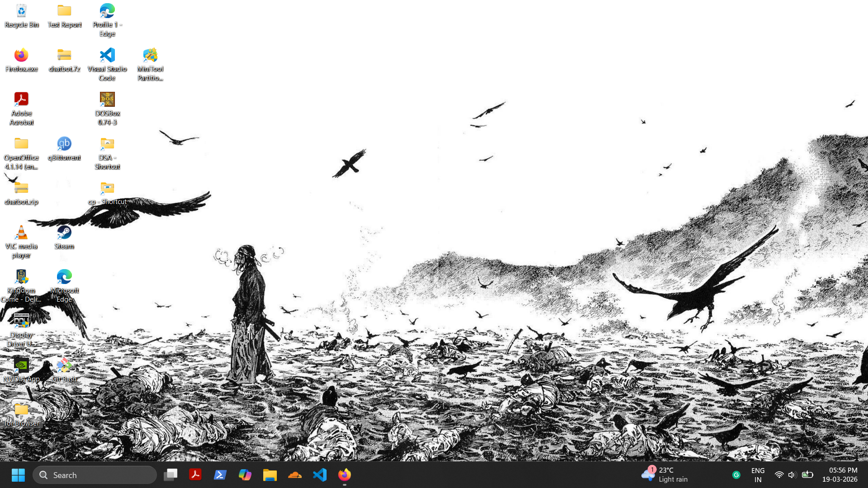Open the volume control in the system tray

coord(792,475)
